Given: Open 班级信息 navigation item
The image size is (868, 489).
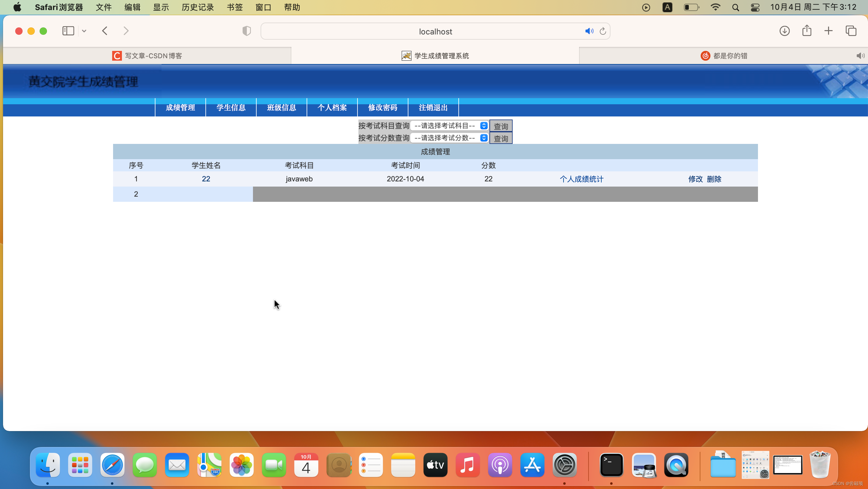Looking at the screenshot, I should pyautogui.click(x=281, y=108).
